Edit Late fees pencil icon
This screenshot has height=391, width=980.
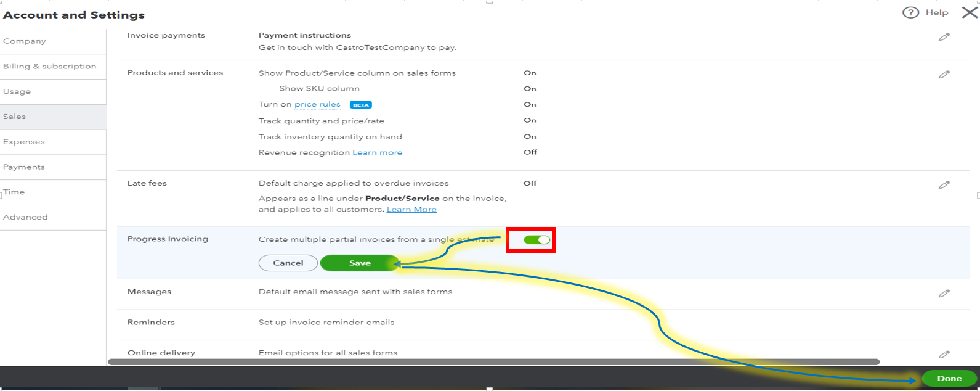[944, 185]
